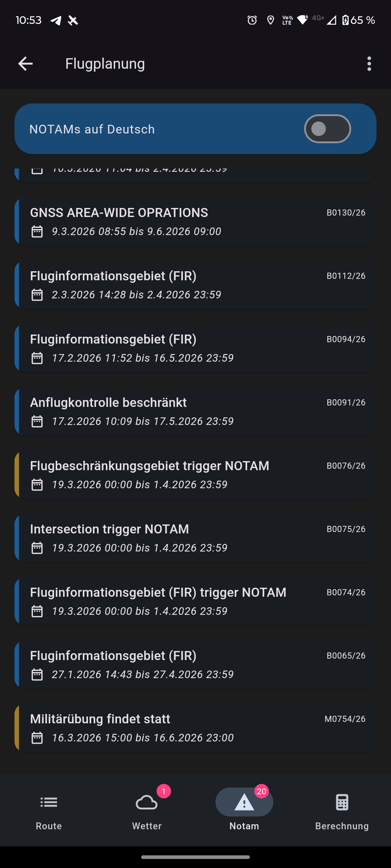
Task: Click calendar icon of Militärübung notam
Action: tap(37, 738)
